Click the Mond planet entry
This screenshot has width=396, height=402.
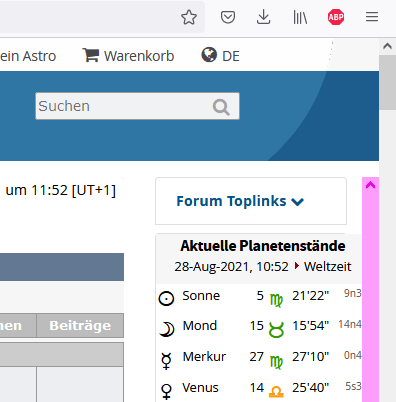click(x=200, y=326)
